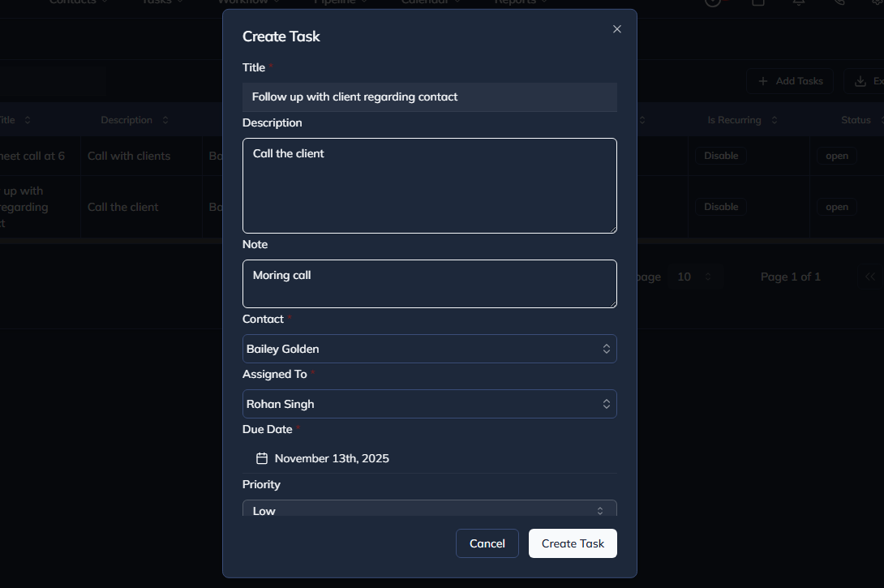Disable recurring for the Call the client task
The height and width of the screenshot is (588, 884).
720,206
